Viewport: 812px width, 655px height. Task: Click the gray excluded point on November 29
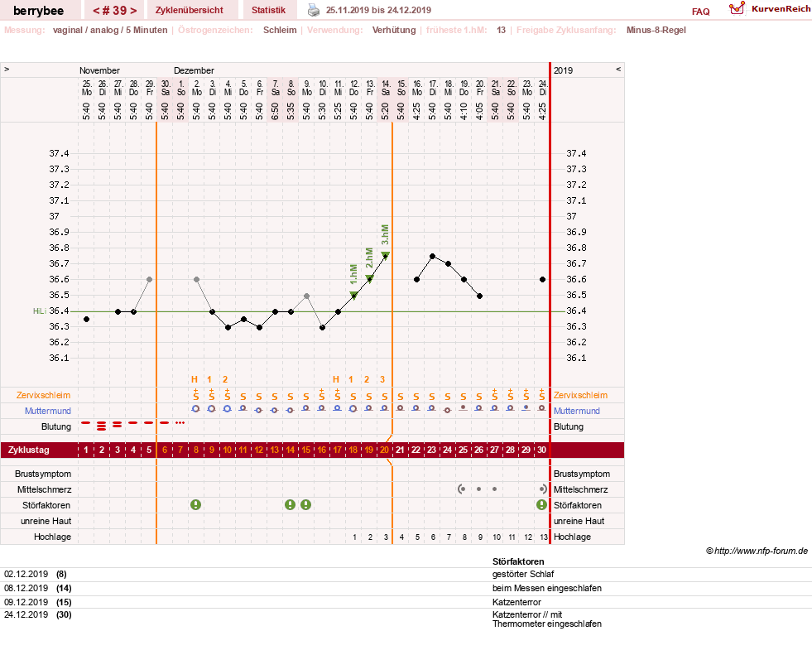click(150, 279)
